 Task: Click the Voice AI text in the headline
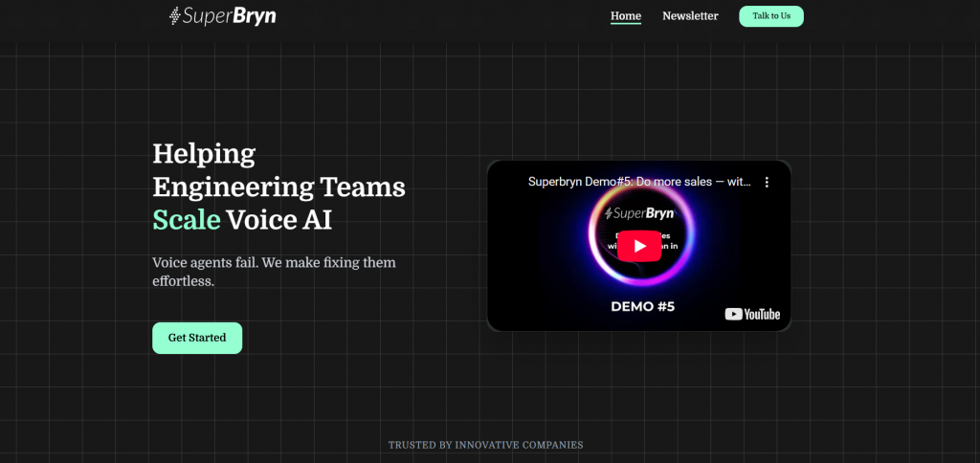click(279, 219)
